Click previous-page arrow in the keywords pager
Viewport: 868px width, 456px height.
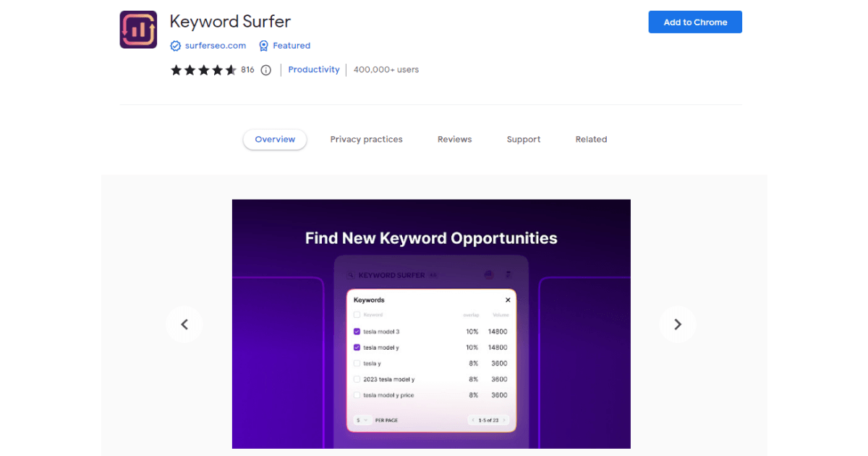pyautogui.click(x=472, y=420)
